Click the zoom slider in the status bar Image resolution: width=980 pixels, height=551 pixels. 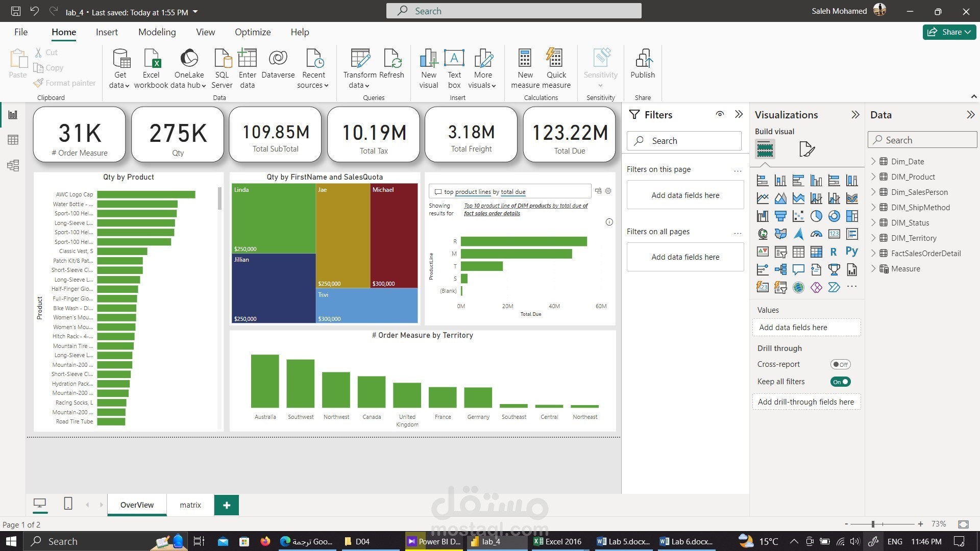pos(873,524)
